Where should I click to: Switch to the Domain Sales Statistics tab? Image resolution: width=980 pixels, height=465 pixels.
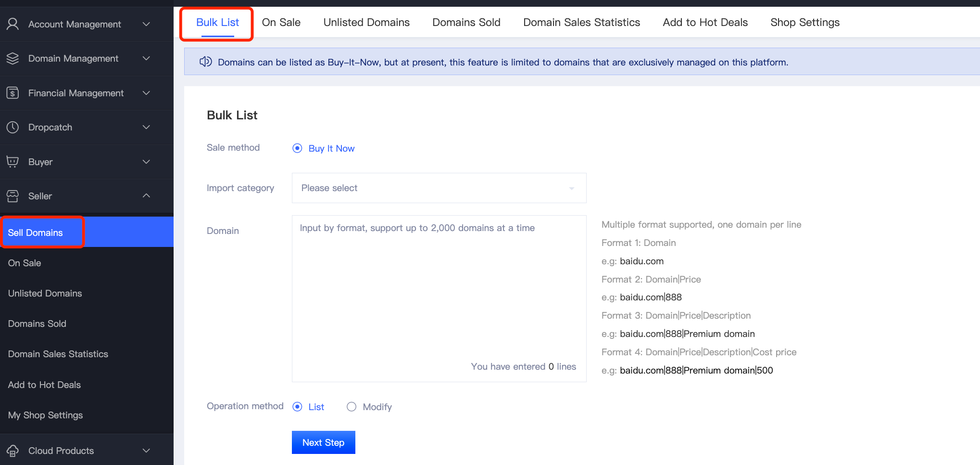pos(581,22)
